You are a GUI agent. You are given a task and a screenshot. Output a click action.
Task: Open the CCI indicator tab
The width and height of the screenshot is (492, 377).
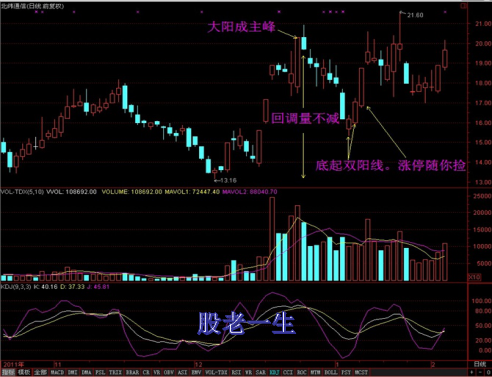point(288,372)
